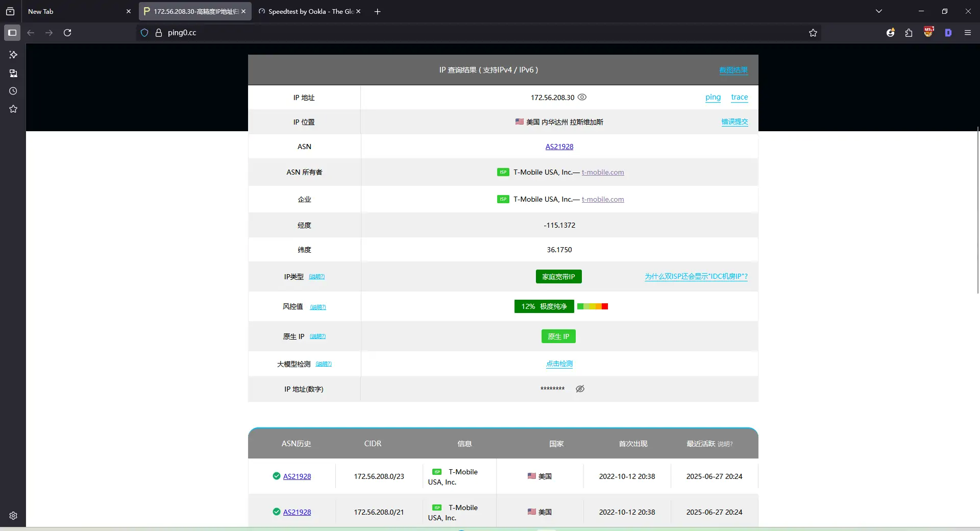Image resolution: width=980 pixels, height=531 pixels.
Task: Open synced tabs sidebar icon
Action: [13, 73]
